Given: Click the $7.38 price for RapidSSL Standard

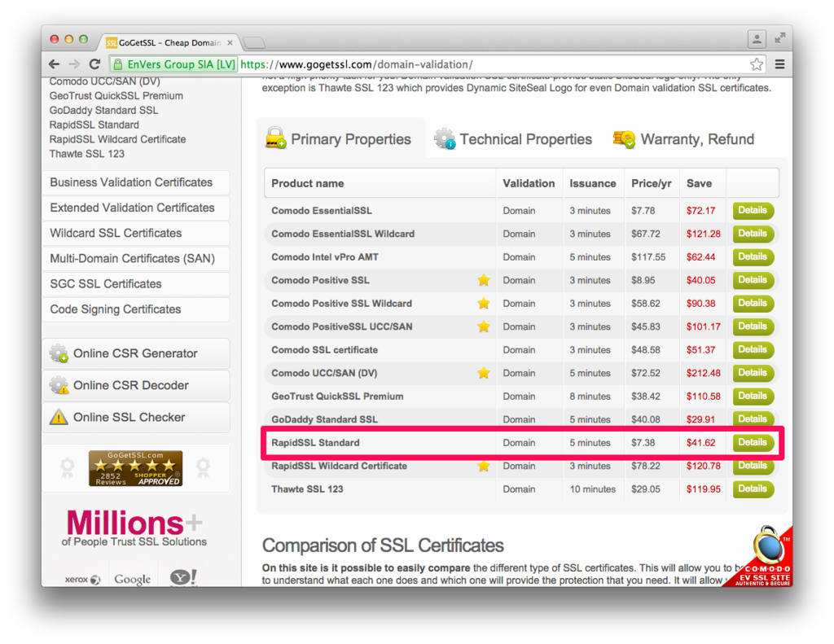Looking at the screenshot, I should (x=643, y=442).
